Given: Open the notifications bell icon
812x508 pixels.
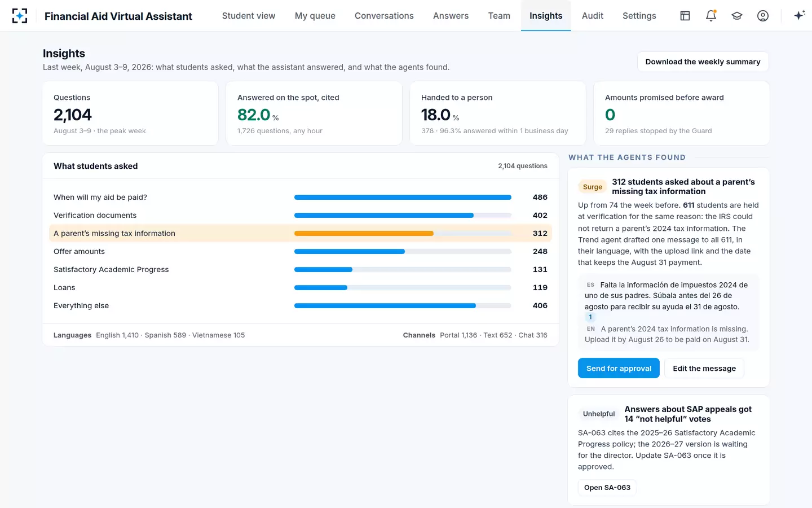Looking at the screenshot, I should [x=711, y=16].
